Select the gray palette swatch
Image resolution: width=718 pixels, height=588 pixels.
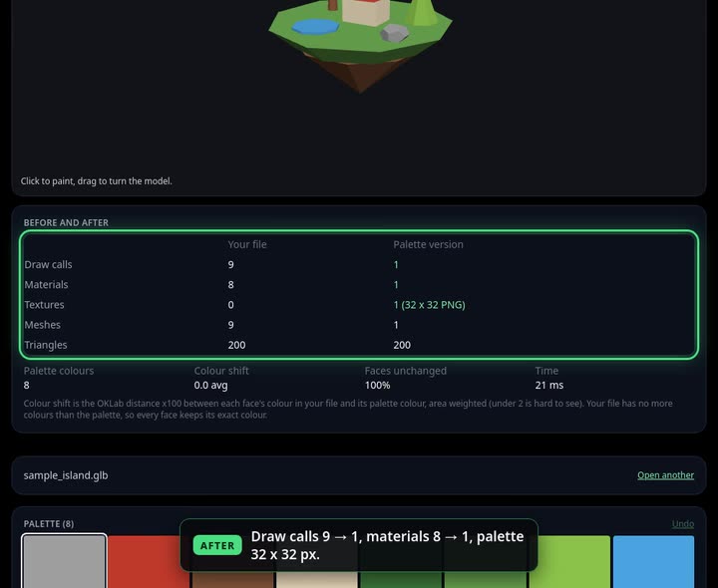[64, 561]
